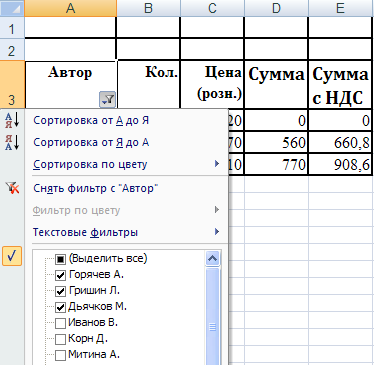Uncheck Горячев А. in filter list

(60, 275)
